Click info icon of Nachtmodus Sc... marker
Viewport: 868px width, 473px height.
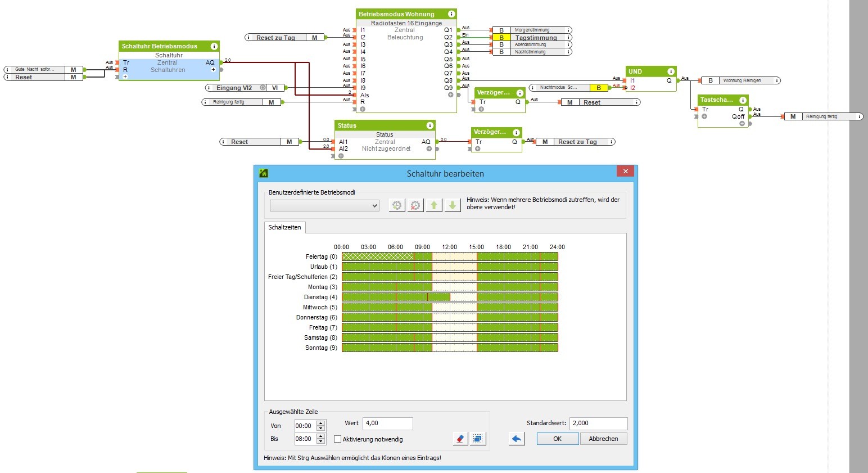533,88
